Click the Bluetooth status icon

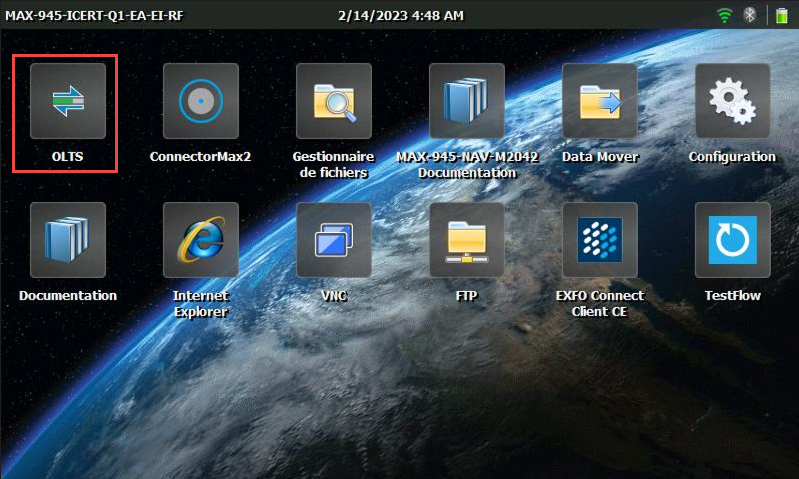pos(750,15)
